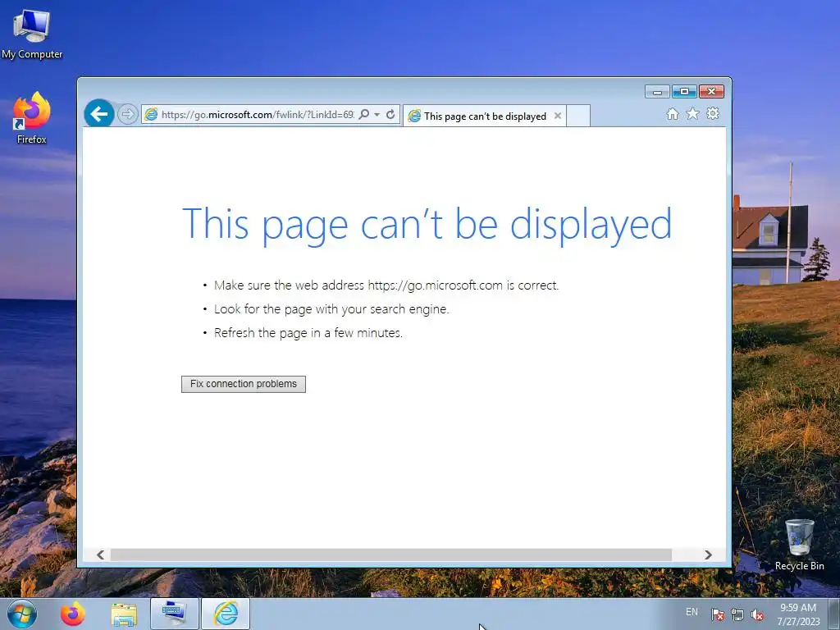Click Fix connection problems button
The width and height of the screenshot is (840, 630).
(243, 384)
